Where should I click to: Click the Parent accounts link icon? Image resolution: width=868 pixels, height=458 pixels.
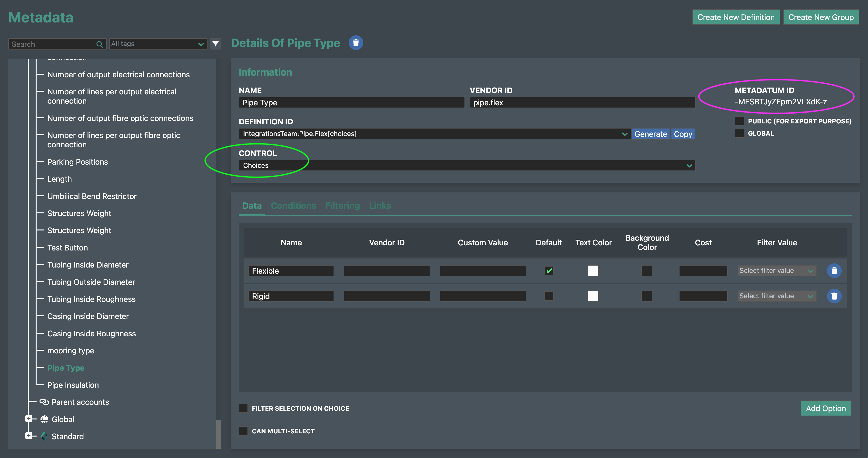point(44,402)
